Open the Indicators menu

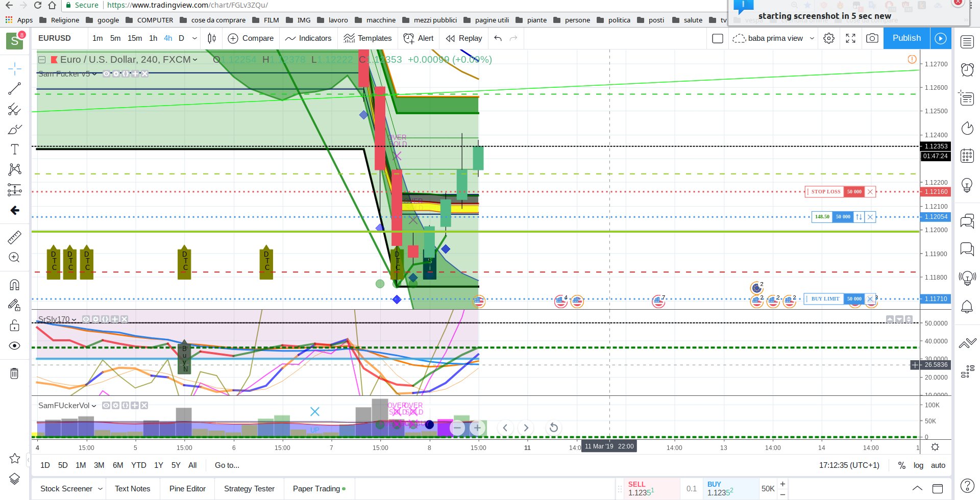[308, 38]
